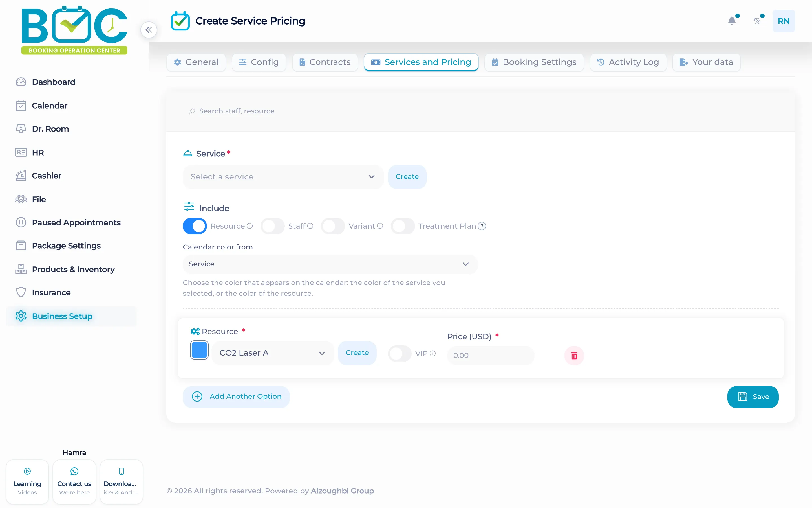Open the blue resource color swatch
This screenshot has height=508, width=812.
tap(199, 350)
